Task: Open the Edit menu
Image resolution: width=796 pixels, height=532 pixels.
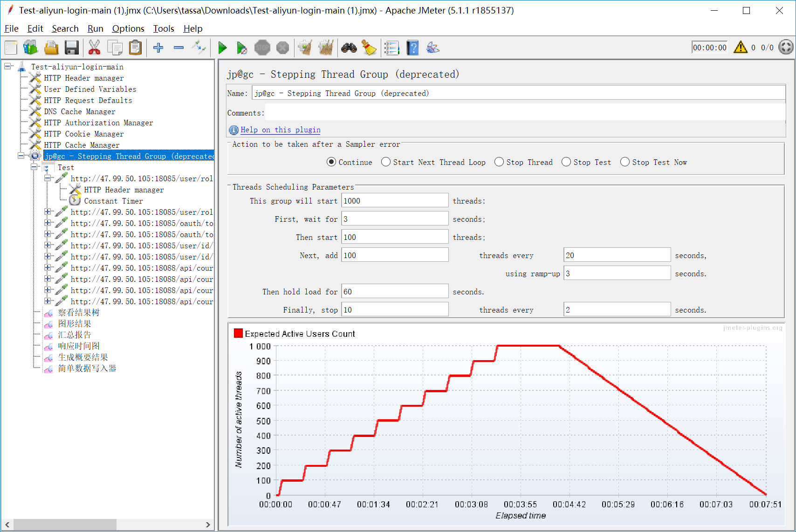Action: point(35,28)
